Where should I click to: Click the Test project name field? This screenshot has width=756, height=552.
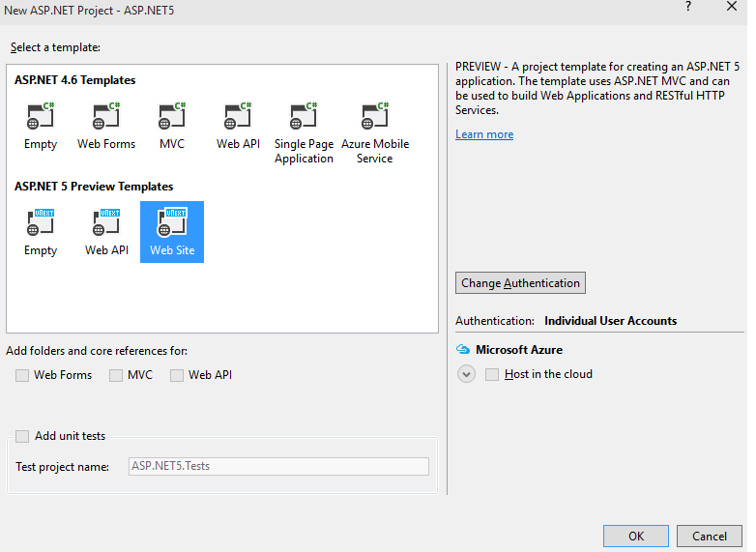(278, 466)
